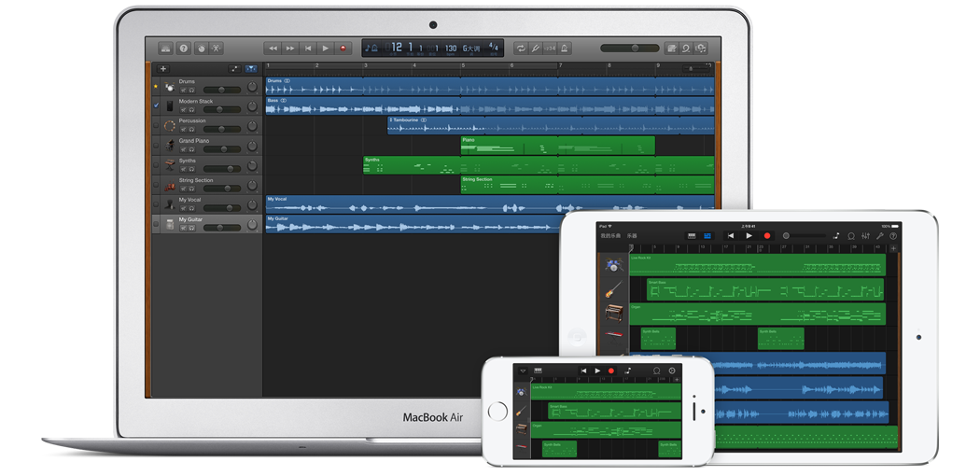Check the My Guitar track checkbox
This screenshot has width=980, height=476.
[x=156, y=224]
